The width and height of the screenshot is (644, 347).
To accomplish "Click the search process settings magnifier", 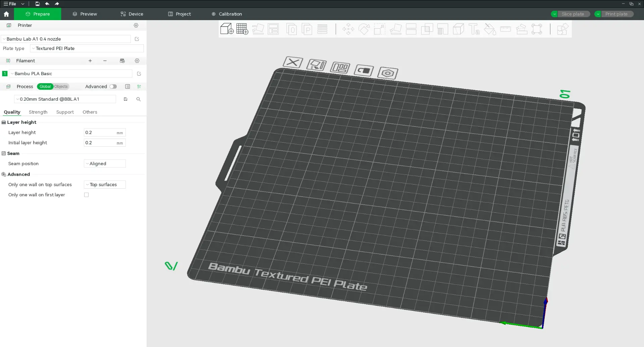I will tap(138, 99).
